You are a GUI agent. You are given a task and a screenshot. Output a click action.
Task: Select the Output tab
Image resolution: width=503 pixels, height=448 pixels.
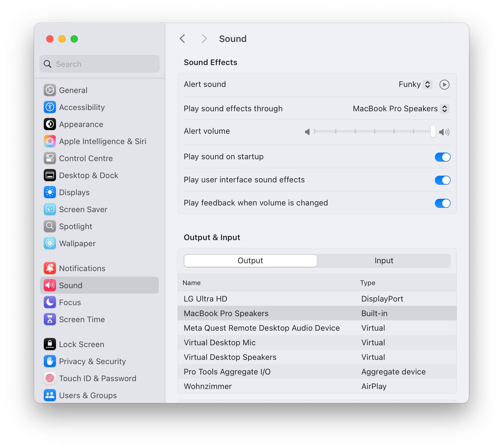click(250, 260)
